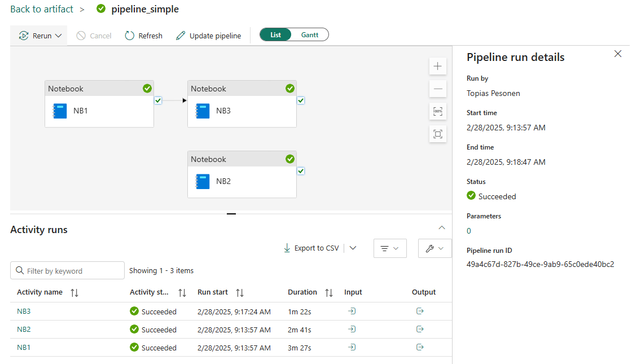632x364 pixels.
Task: Collapse the Activity runs section
Action: [442, 228]
